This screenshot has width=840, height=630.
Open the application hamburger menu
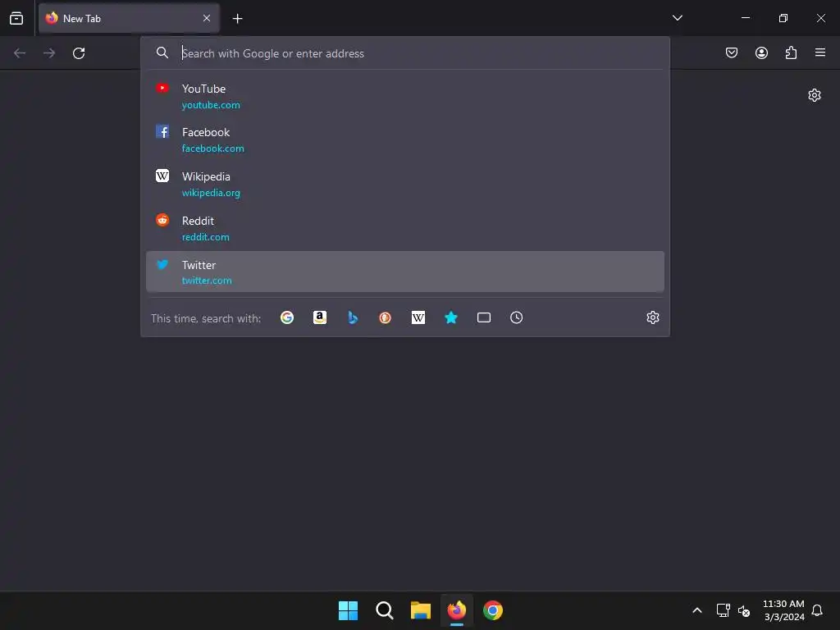coord(820,52)
